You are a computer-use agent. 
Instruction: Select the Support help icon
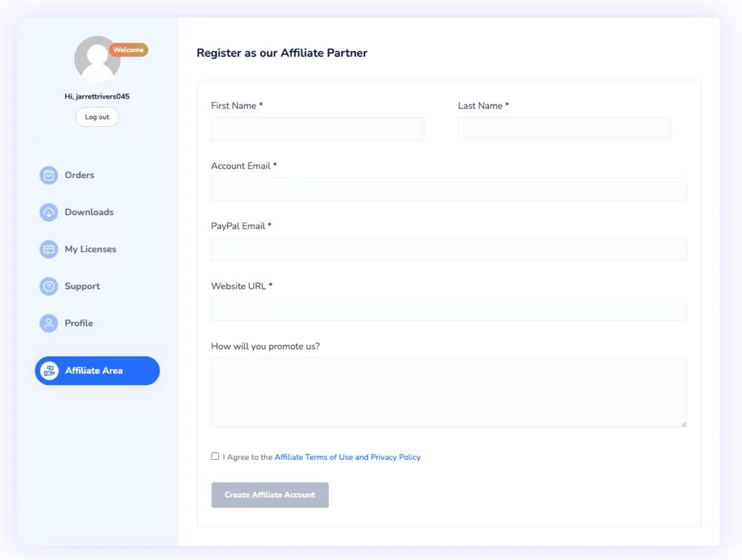47,286
